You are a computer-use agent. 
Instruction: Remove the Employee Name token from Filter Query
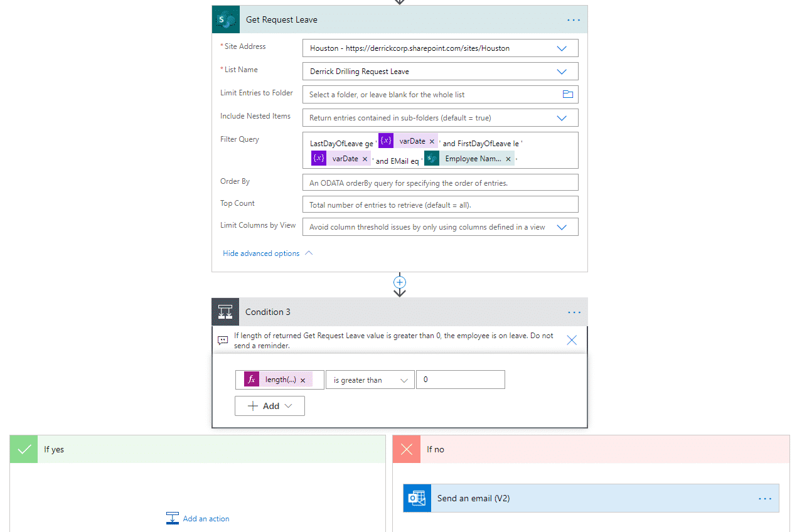point(508,158)
